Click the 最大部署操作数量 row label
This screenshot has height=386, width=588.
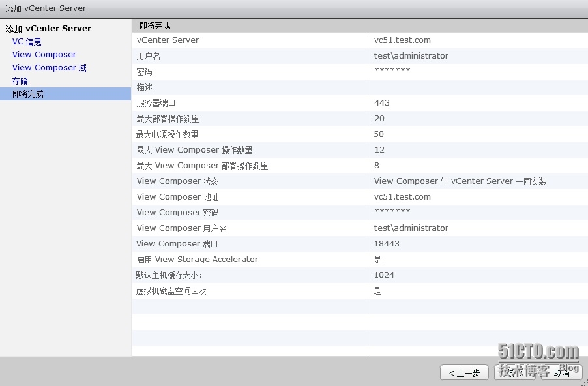168,119
